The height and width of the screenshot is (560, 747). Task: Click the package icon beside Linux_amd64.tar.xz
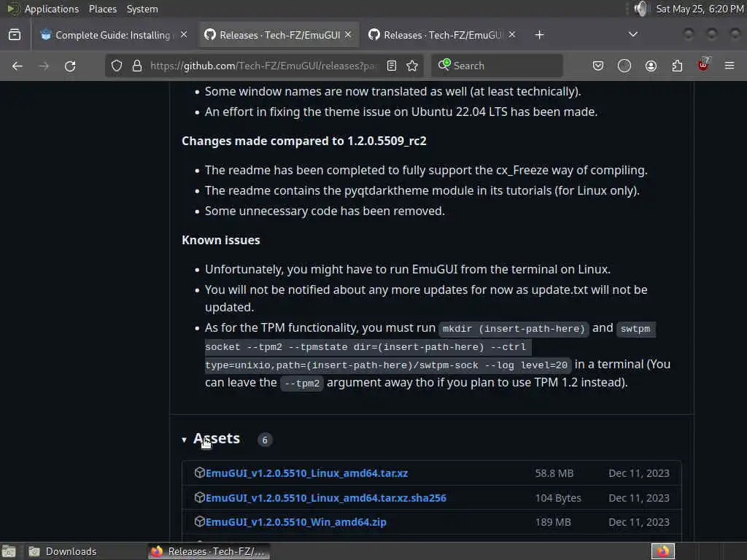(x=200, y=472)
